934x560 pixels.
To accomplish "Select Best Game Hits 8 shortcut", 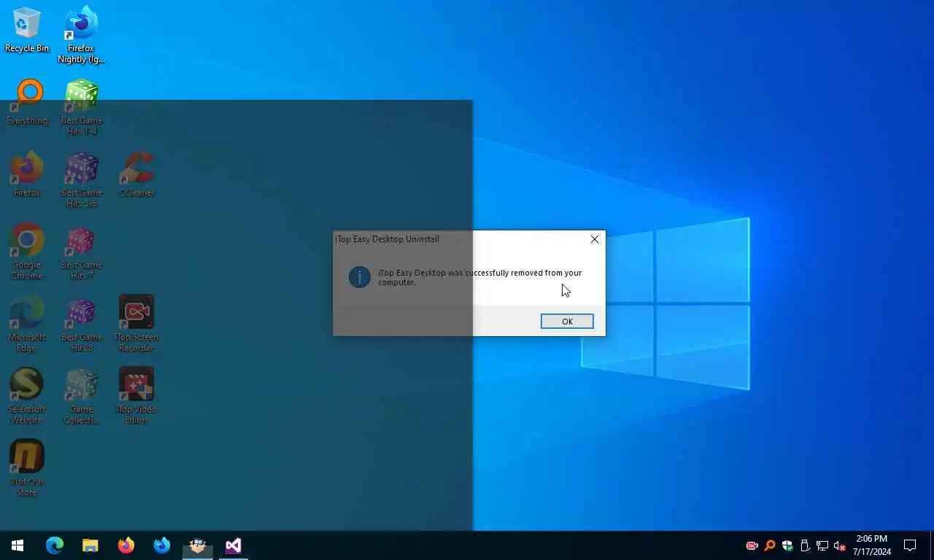I will click(81, 324).
